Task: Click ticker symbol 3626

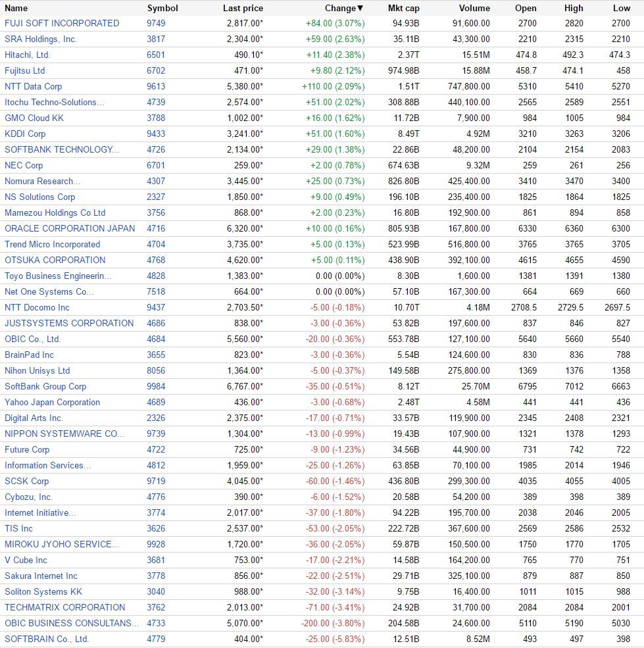Action: [x=157, y=528]
